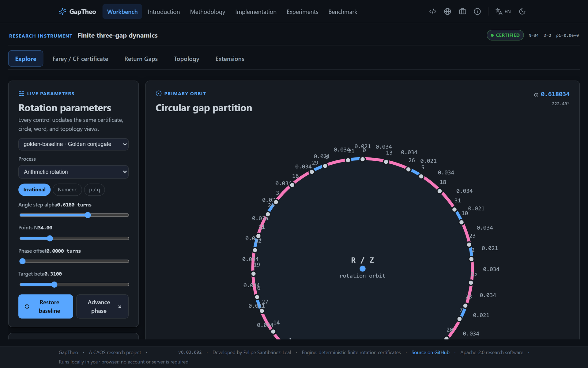Click the Advance phase button label
This screenshot has height=368, width=588.
coord(99,307)
